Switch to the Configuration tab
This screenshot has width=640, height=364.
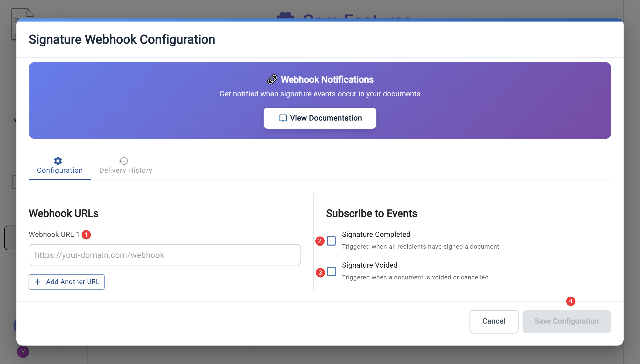click(x=60, y=166)
